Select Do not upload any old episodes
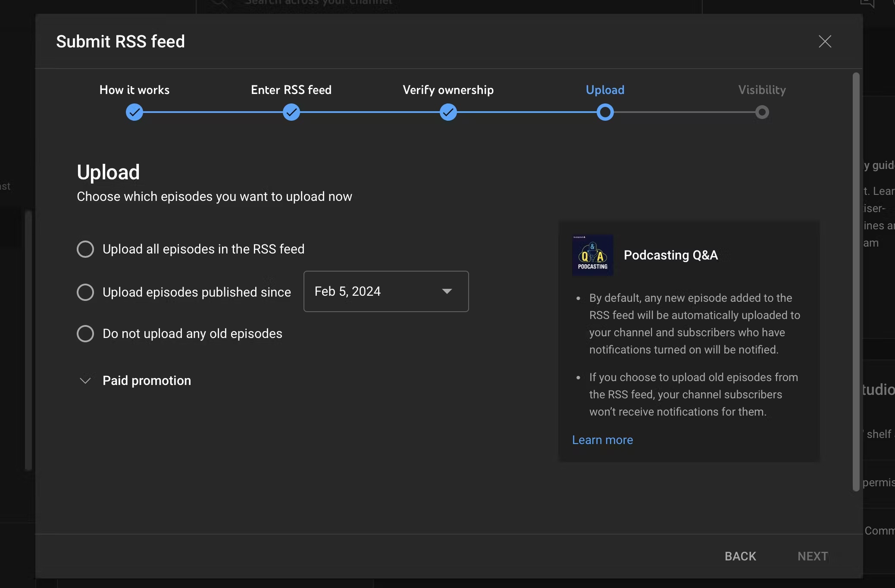The width and height of the screenshot is (895, 588). point(85,334)
